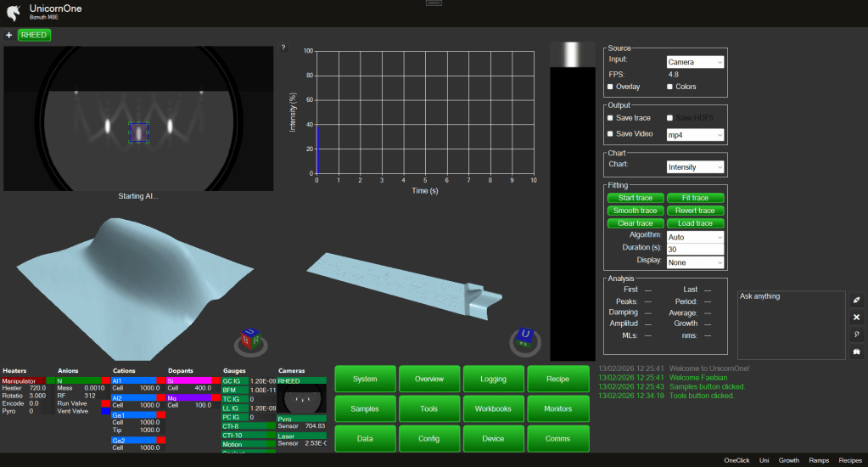Toggle the Colors checkbox
Viewport: 868px width, 467px height.
coord(670,87)
